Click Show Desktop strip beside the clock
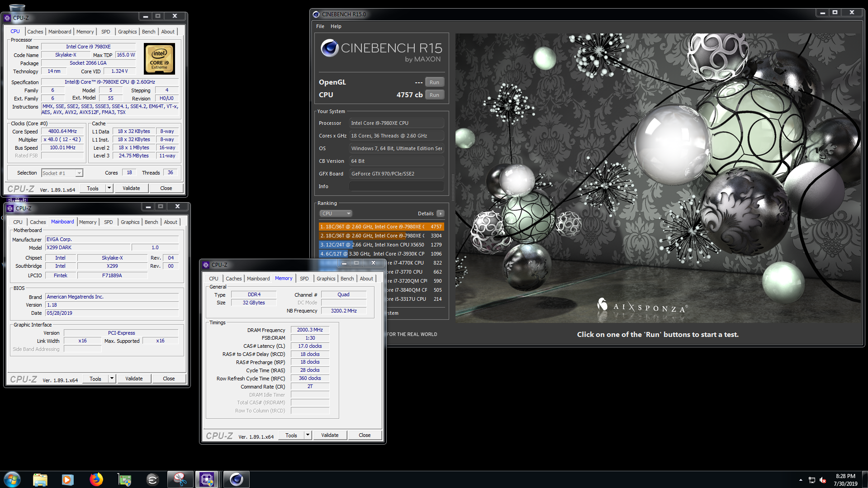 pyautogui.click(x=865, y=479)
